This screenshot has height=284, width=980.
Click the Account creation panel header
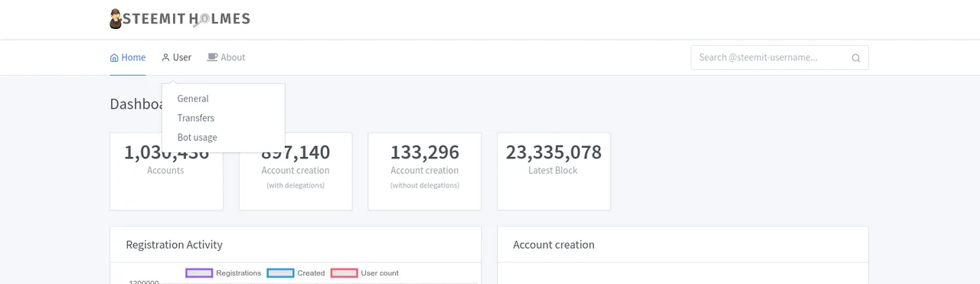(683, 245)
